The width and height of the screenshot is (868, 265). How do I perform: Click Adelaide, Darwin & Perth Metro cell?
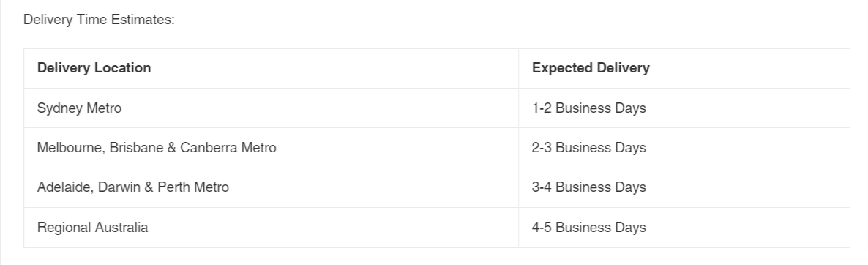tap(271, 187)
